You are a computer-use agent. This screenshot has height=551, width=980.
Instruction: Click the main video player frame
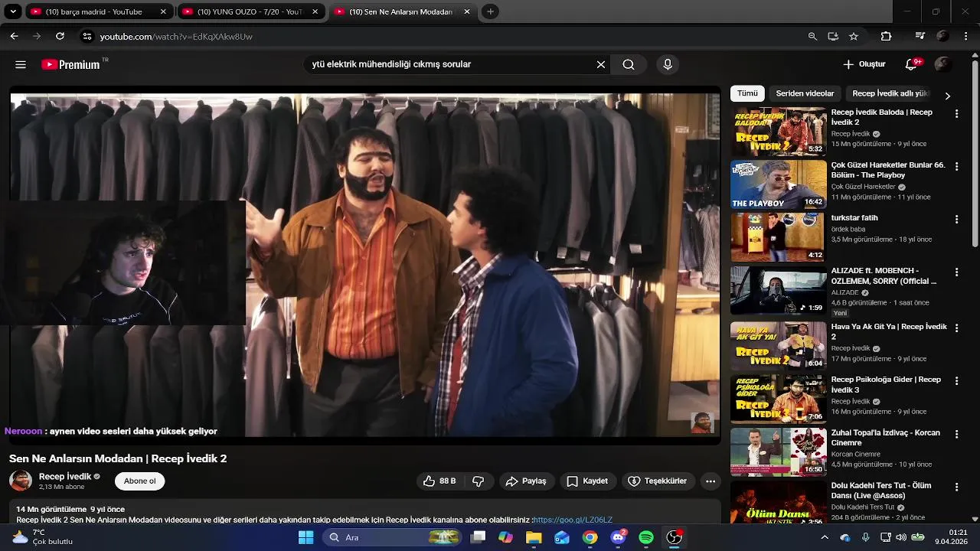point(365,265)
